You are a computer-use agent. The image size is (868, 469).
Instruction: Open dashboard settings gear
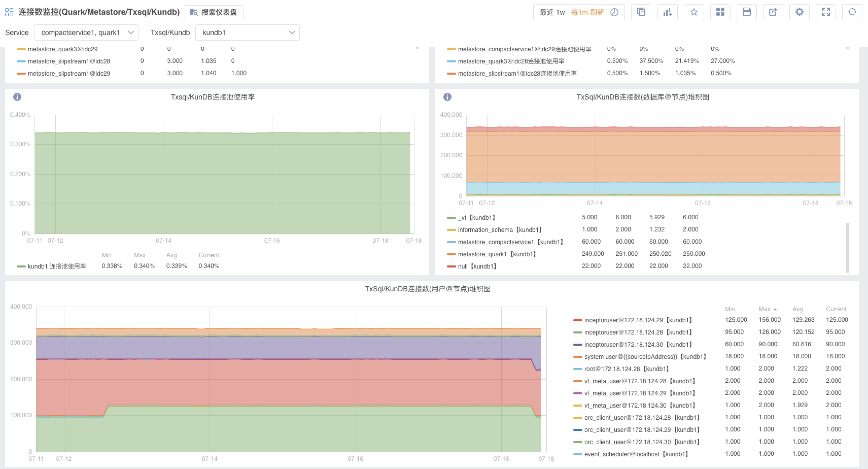(799, 12)
